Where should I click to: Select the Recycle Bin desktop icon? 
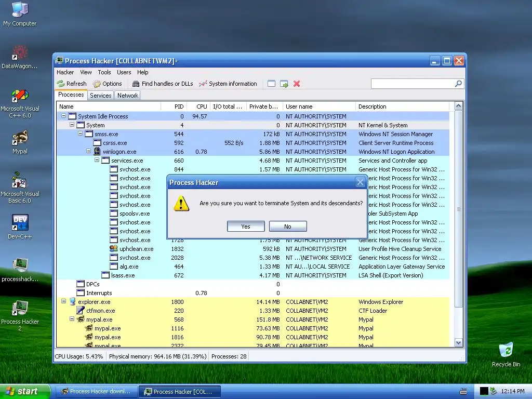[506, 355]
